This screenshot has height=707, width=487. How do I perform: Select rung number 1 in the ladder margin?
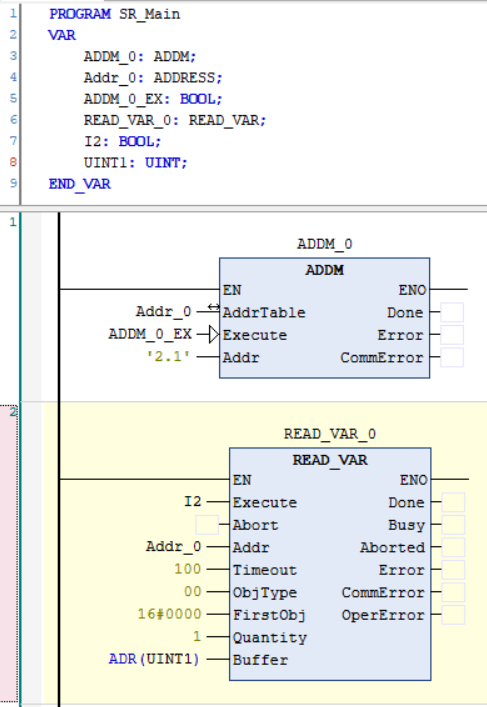point(13,222)
